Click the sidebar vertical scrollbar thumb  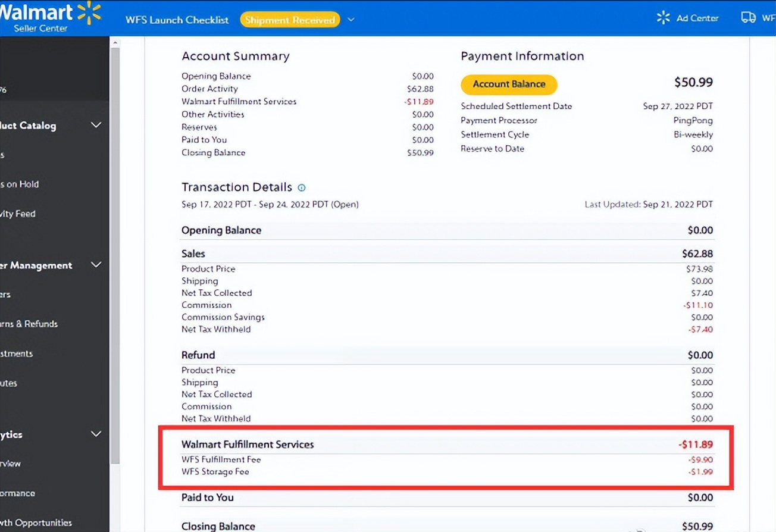[115, 256]
